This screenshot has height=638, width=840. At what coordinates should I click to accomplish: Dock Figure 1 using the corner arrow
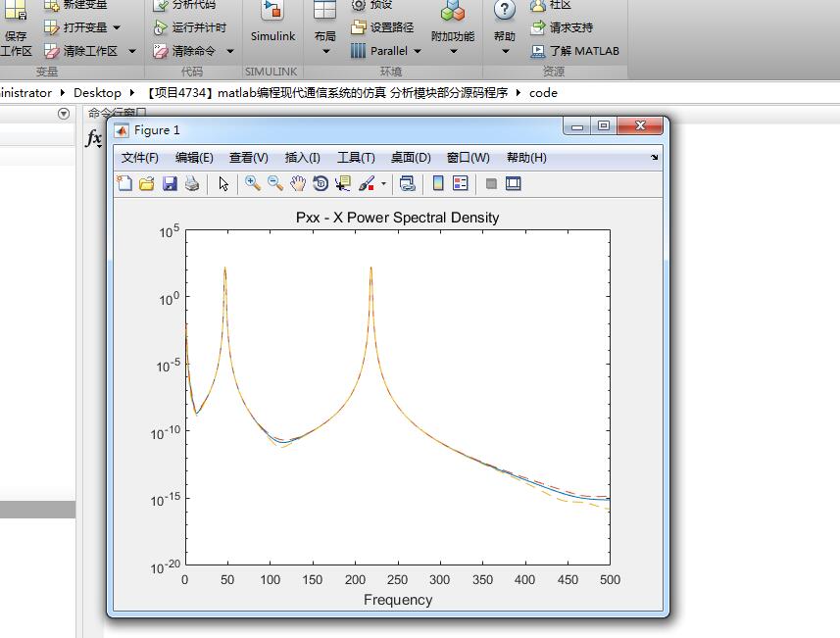655,158
